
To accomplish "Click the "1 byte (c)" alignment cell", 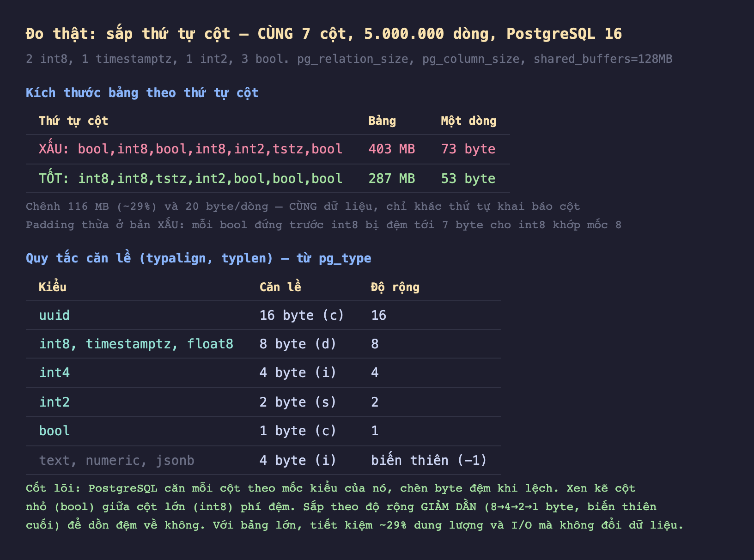I will [298, 431].
